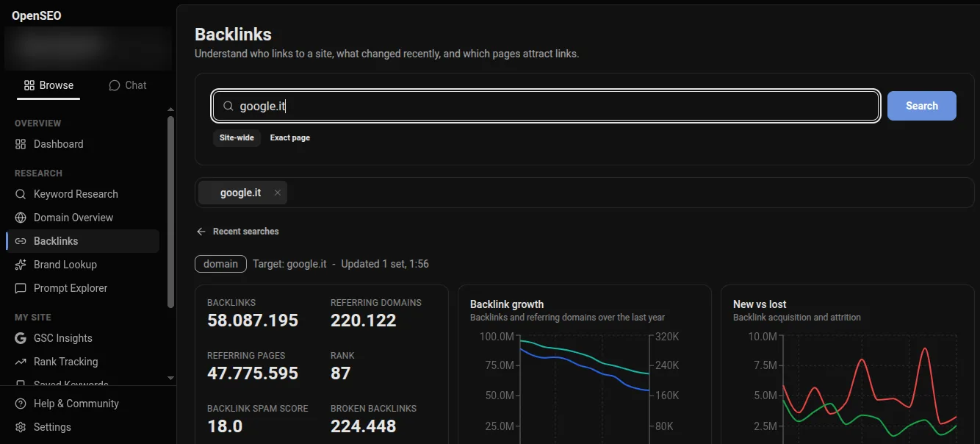Open Prompt Explorer
This screenshot has height=444, width=980.
coord(82,288)
